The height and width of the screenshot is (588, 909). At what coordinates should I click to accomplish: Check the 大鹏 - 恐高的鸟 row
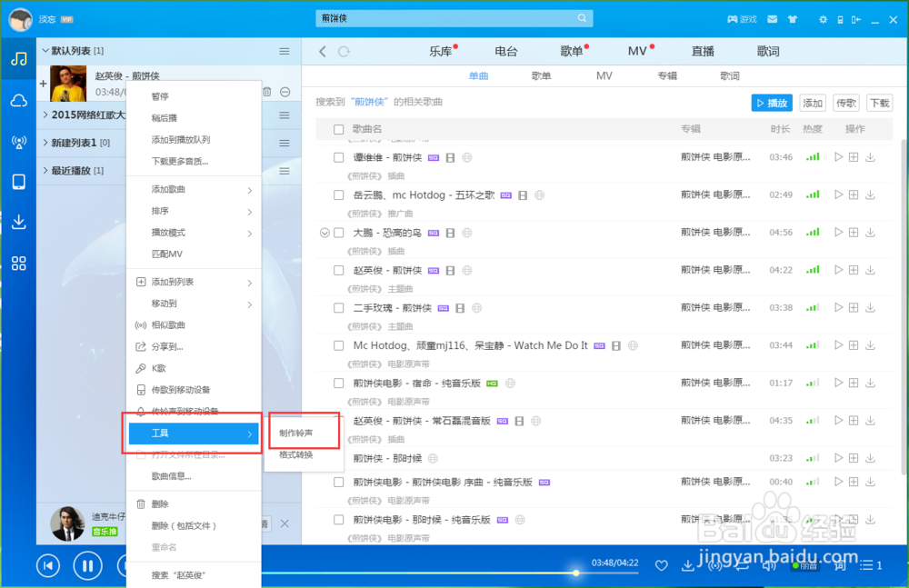[338, 233]
